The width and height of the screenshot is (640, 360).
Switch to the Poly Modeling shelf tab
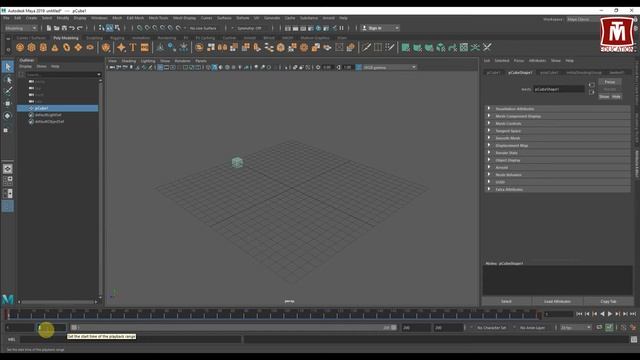pyautogui.click(x=66, y=38)
